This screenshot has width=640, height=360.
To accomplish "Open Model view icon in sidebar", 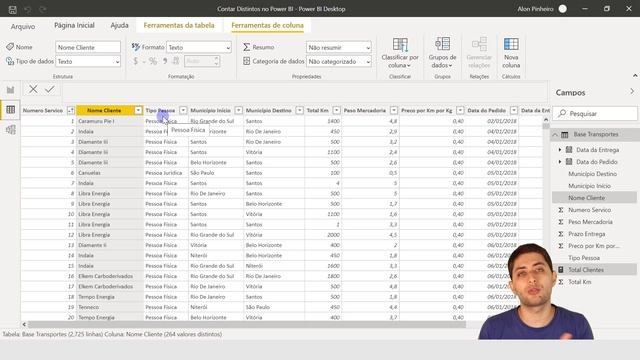I will point(11,130).
